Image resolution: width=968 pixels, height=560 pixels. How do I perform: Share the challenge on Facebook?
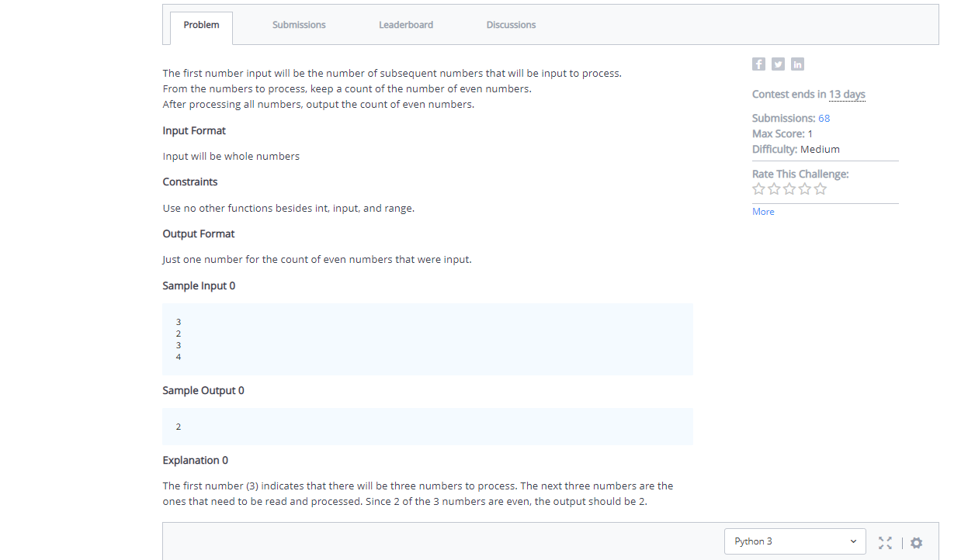click(758, 64)
